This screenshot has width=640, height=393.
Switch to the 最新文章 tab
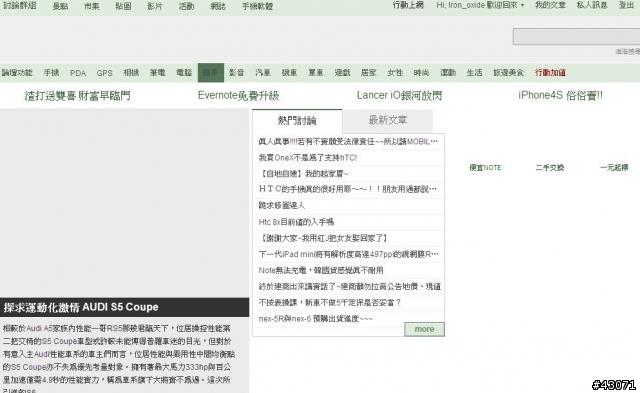(388, 120)
